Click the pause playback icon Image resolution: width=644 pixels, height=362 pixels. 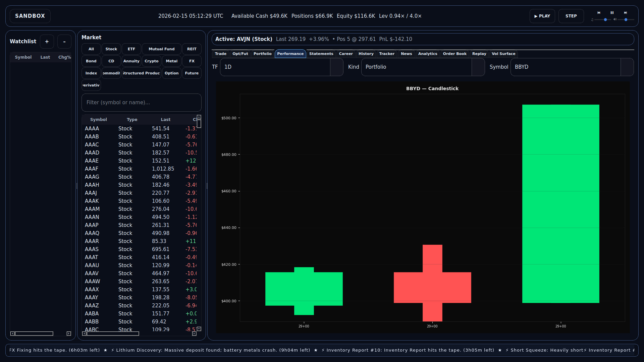[x=612, y=13]
